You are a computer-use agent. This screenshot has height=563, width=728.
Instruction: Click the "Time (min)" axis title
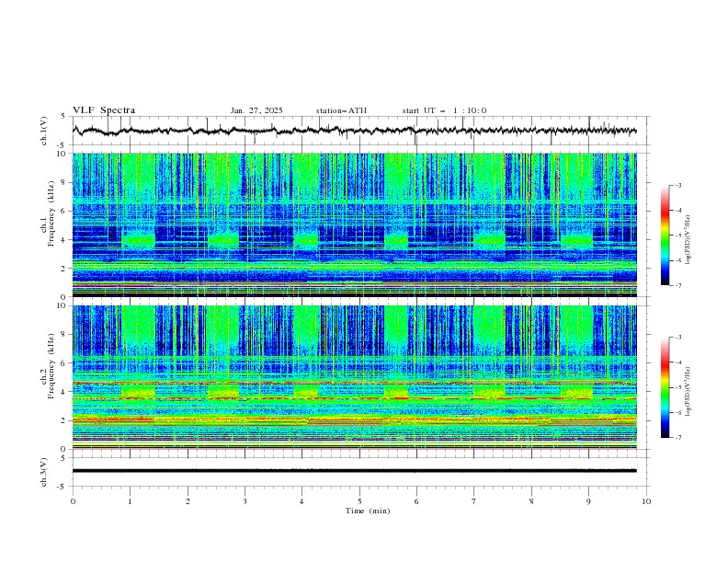pos(368,511)
